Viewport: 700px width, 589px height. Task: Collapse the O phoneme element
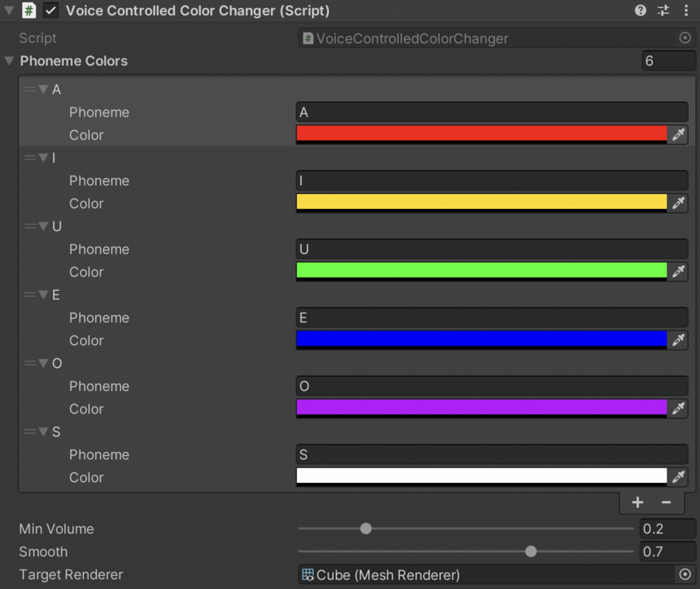point(44,363)
